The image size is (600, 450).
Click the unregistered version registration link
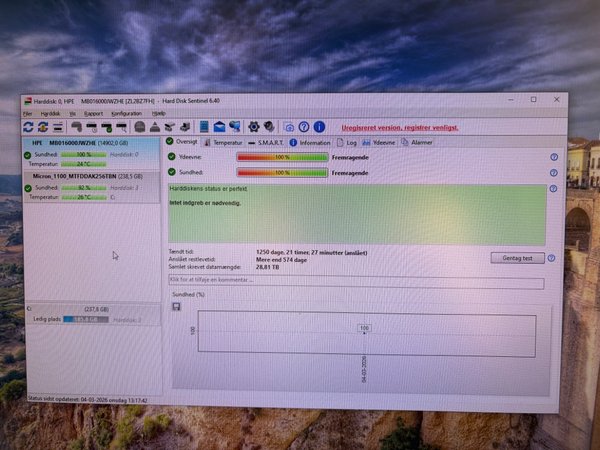coord(399,128)
